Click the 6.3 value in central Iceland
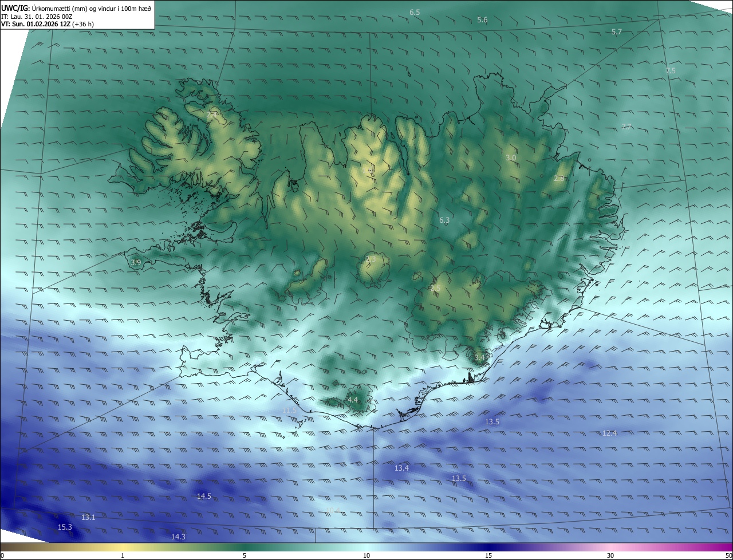The image size is (733, 560). (x=444, y=220)
